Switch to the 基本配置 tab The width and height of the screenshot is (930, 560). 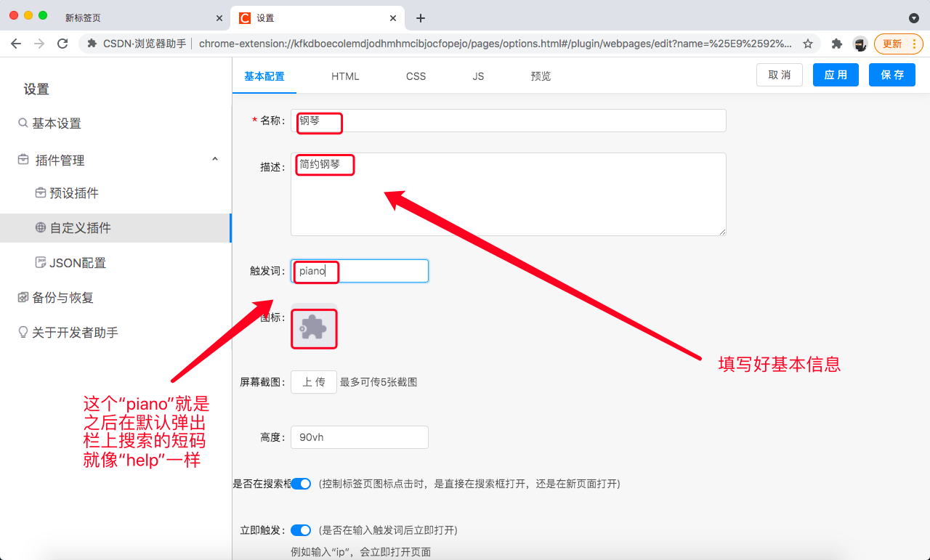pyautogui.click(x=264, y=76)
